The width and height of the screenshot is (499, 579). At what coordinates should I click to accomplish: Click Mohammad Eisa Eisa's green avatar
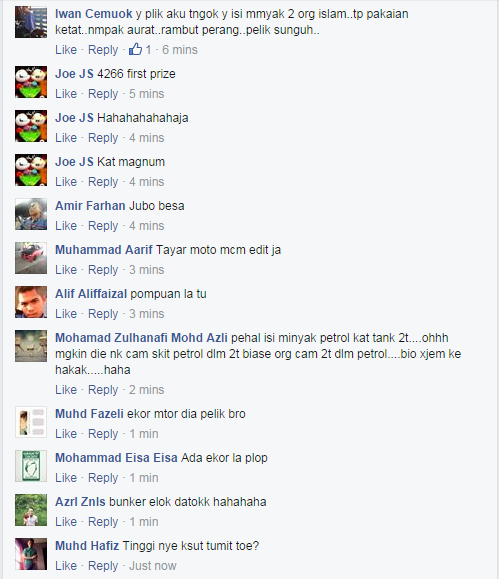[x=31, y=466]
